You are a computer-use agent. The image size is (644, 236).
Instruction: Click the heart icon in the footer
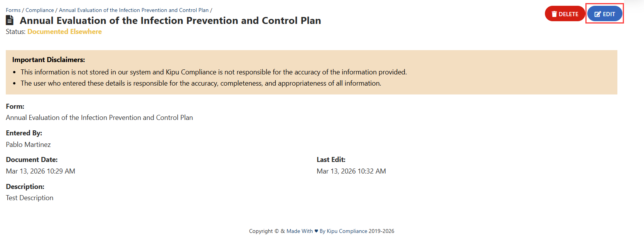coord(316,231)
